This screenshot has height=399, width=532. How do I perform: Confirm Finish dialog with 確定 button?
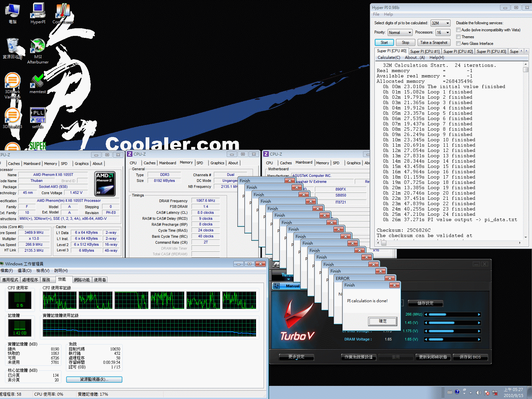(383, 321)
